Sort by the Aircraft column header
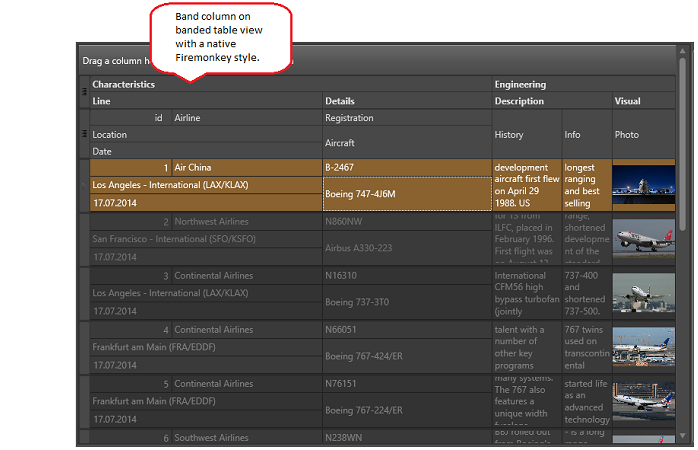The width and height of the screenshot is (698, 450). click(x=407, y=143)
